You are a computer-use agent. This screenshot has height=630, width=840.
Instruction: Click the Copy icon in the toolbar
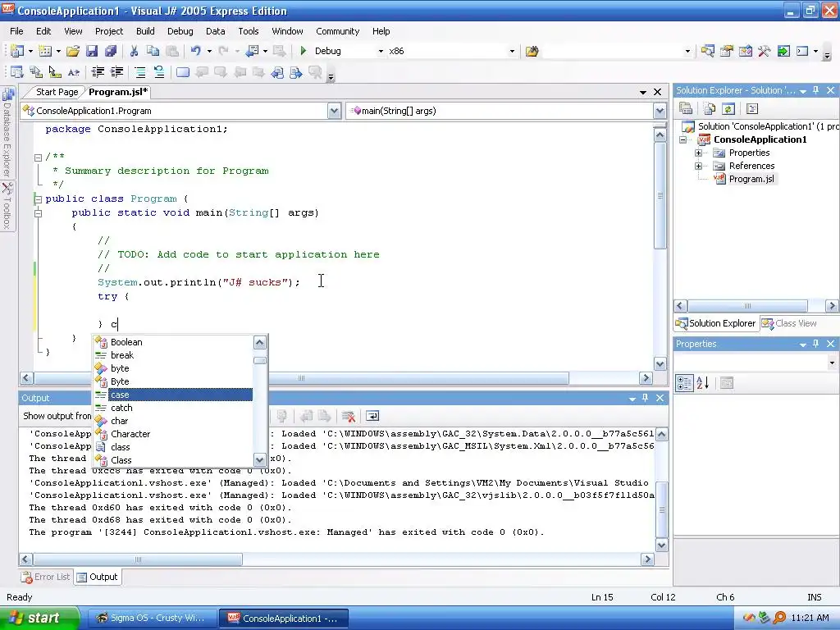(x=153, y=51)
